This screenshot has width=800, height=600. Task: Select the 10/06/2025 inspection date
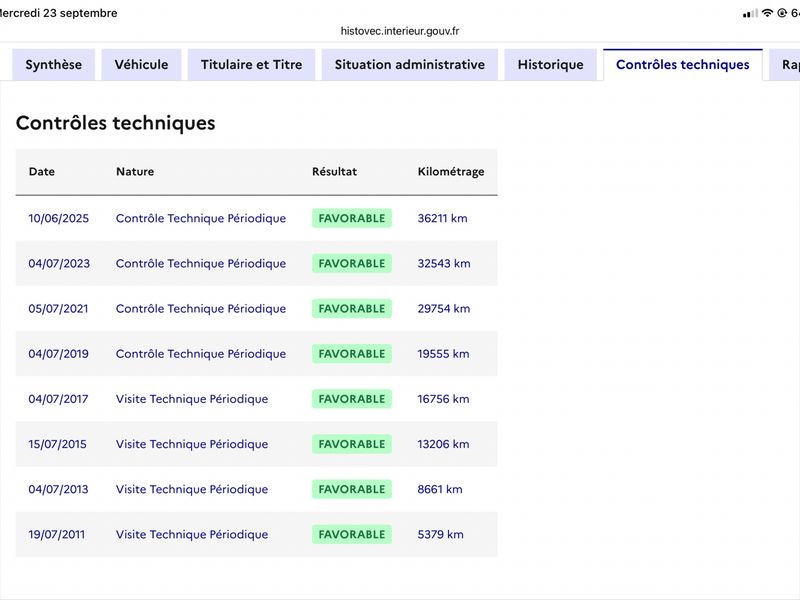tap(59, 218)
